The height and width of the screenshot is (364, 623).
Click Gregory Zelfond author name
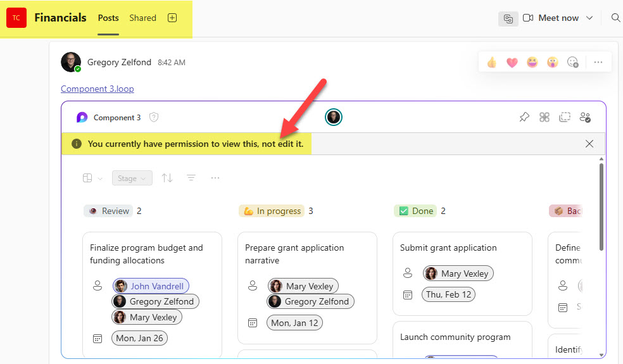pyautogui.click(x=119, y=63)
